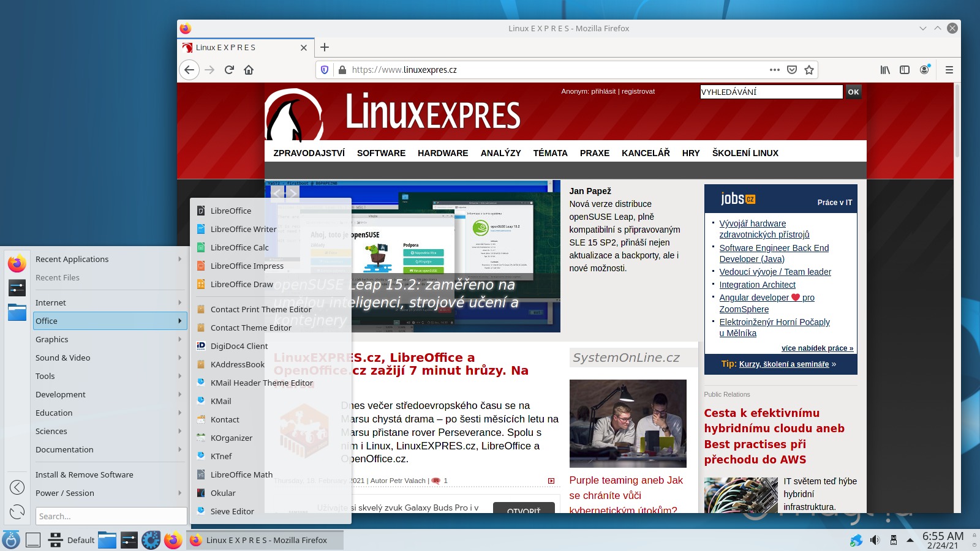
Task: Expand Sound & Video category
Action: pos(110,358)
